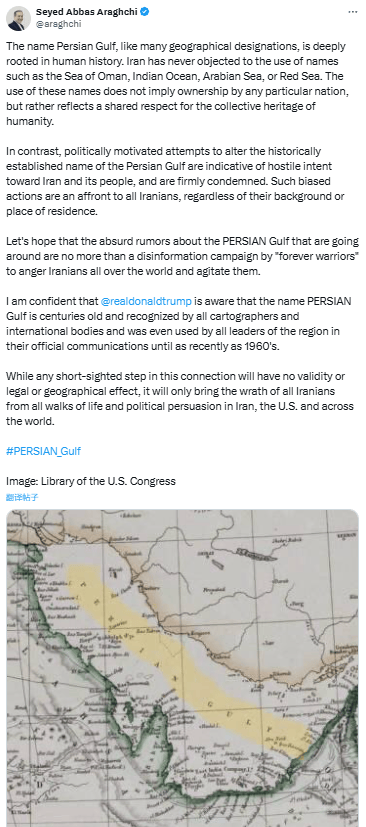Click the paragraph beginning 'In contrast, politically motivated'

tap(175, 181)
